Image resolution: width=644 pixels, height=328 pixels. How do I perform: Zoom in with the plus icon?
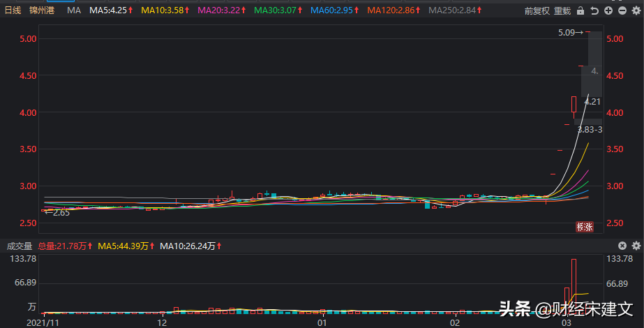[608, 10]
